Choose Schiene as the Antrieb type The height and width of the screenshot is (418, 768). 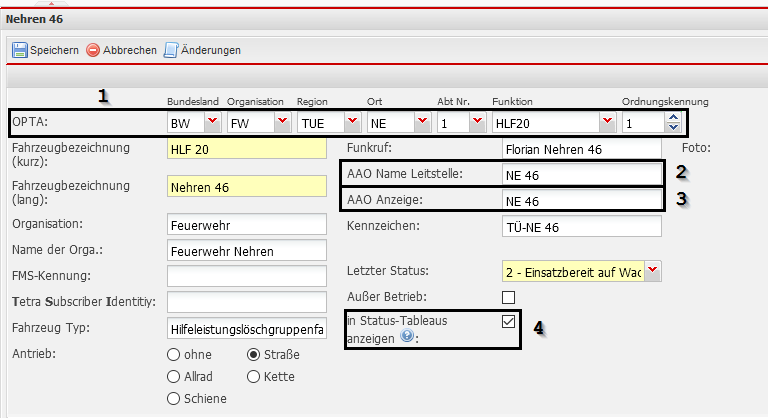coord(175,398)
